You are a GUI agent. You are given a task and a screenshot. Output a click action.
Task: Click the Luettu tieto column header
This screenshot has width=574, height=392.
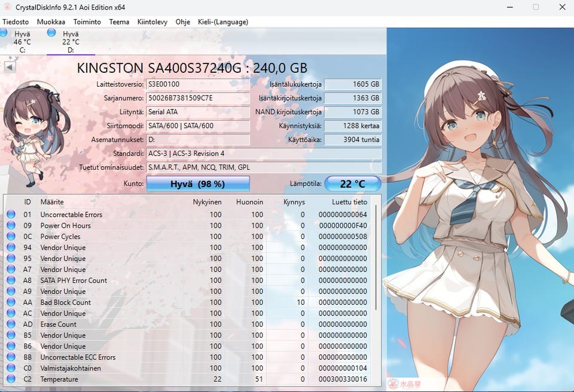point(350,202)
